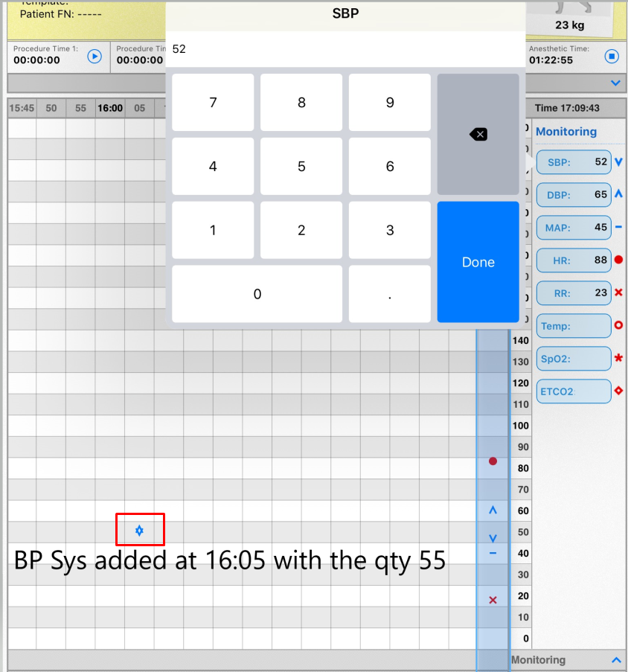Click the blue caret symbol beside DBP
The image size is (628, 672).
618,193
